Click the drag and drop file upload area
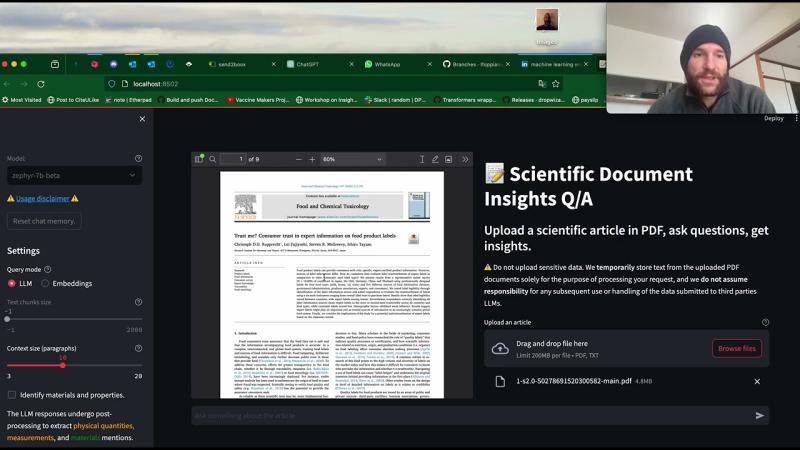 click(x=627, y=348)
